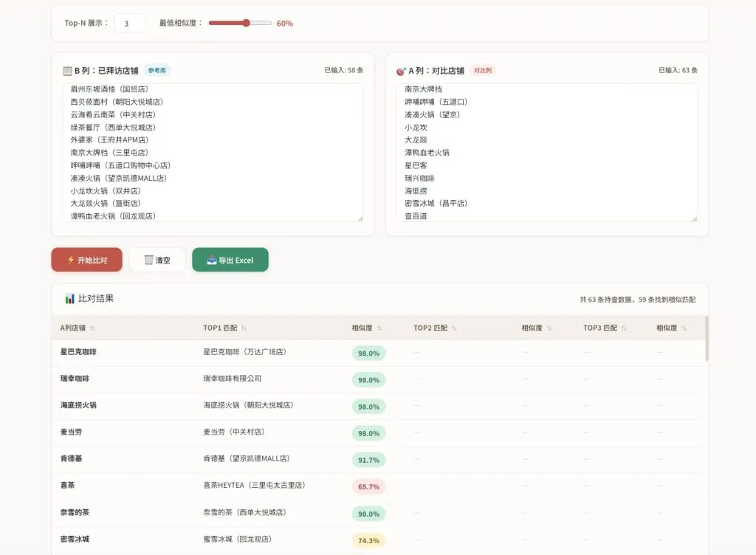Click match 蜜雪冰城（回龙观店）

click(x=237, y=539)
